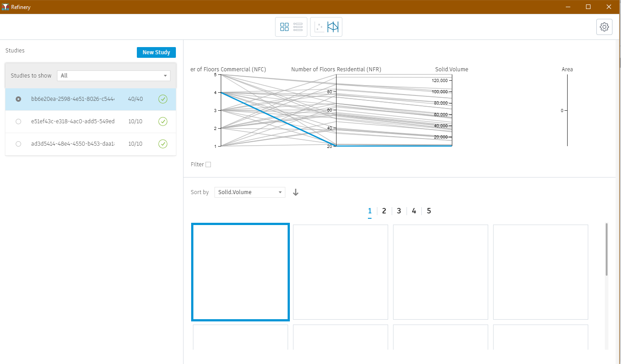The height and width of the screenshot is (364, 621).
Task: Close the Refinery window
Action: point(609,7)
